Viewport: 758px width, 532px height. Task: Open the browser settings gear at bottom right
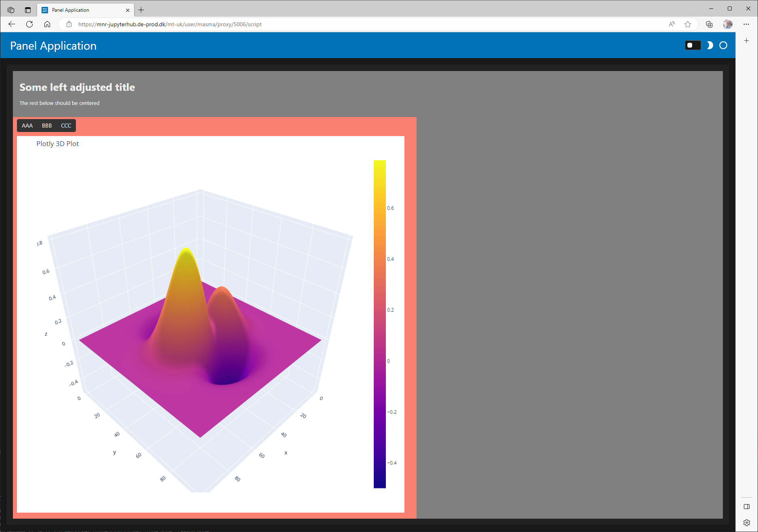[746, 523]
